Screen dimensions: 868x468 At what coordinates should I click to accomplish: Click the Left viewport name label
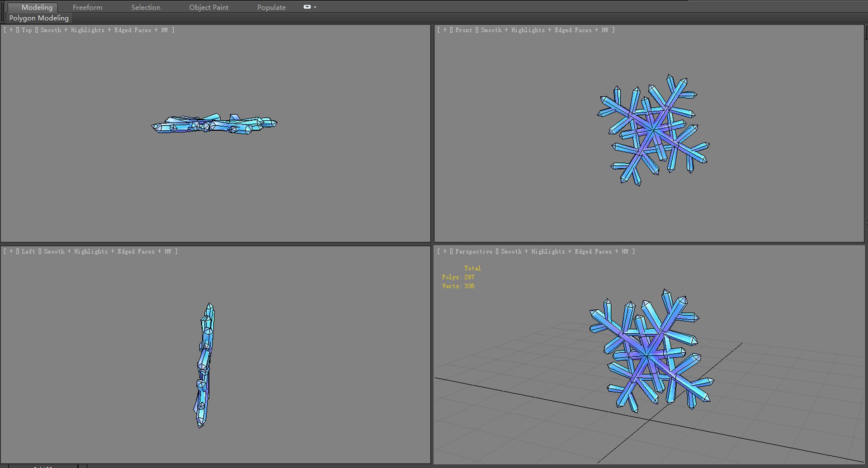click(x=28, y=251)
